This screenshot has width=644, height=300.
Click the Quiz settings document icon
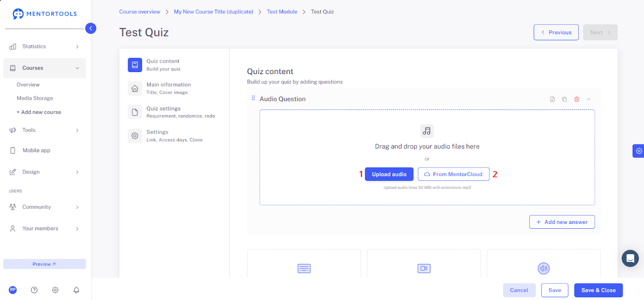[135, 112]
